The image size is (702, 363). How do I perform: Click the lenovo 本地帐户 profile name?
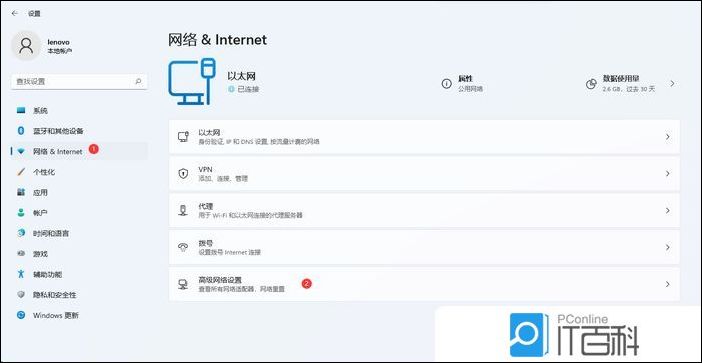point(60,46)
